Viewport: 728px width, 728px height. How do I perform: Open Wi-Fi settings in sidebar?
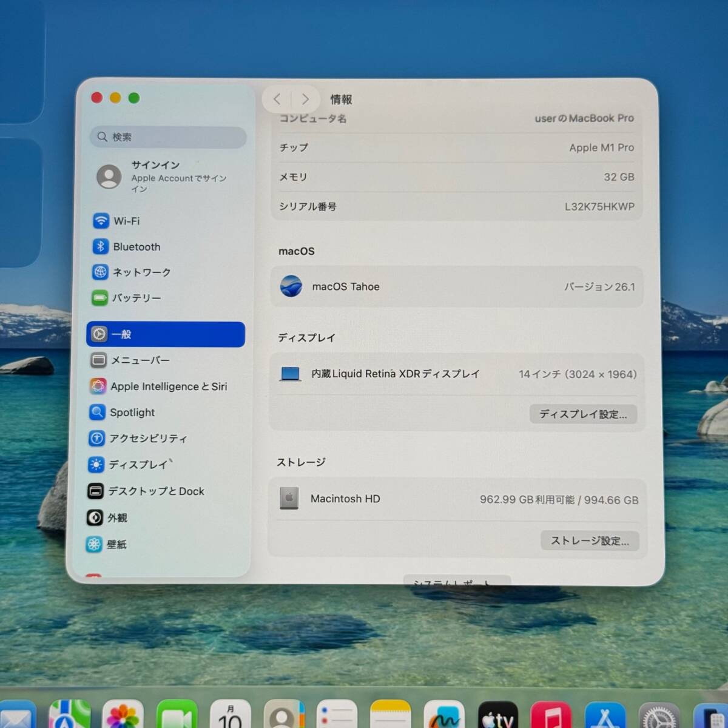[x=126, y=221]
